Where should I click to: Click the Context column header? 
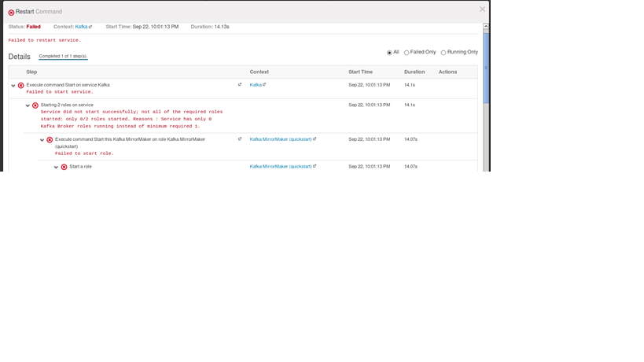click(x=259, y=72)
